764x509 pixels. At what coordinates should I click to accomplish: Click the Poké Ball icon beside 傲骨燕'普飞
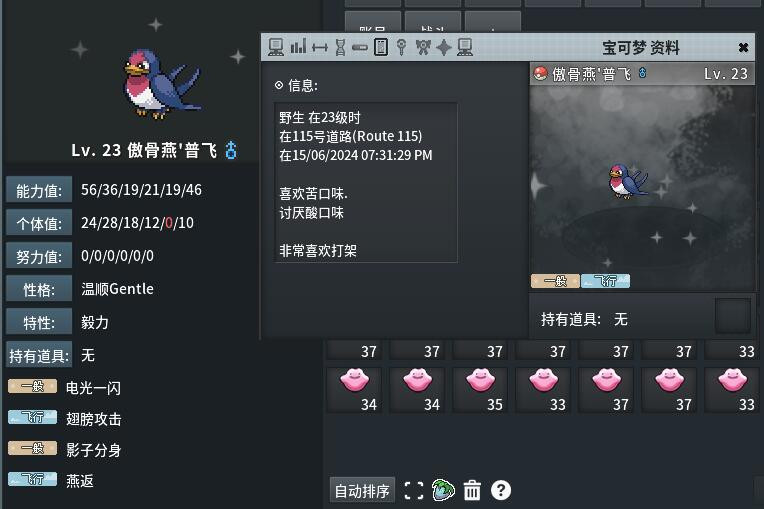click(x=540, y=74)
